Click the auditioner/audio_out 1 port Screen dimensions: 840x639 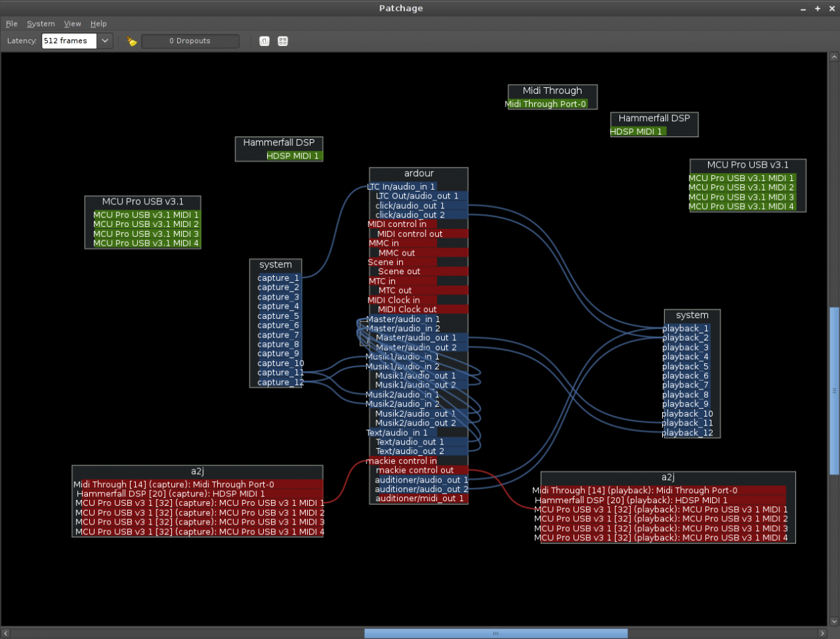click(x=418, y=480)
